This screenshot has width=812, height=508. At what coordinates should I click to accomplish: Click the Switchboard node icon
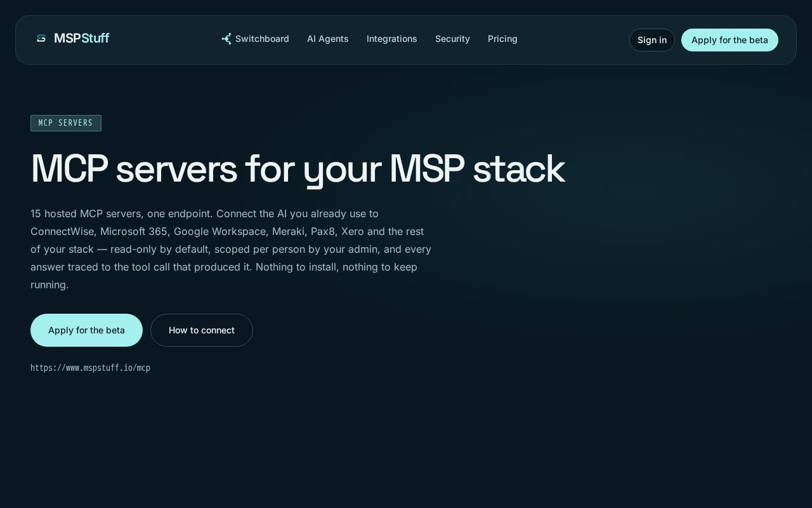tap(226, 39)
